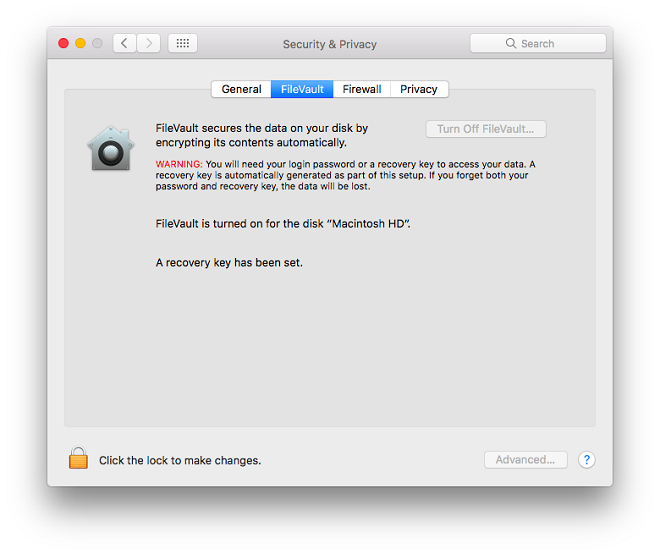Click the 'Security & Privacy' window title
Screen dimensions: 660x554
point(330,44)
